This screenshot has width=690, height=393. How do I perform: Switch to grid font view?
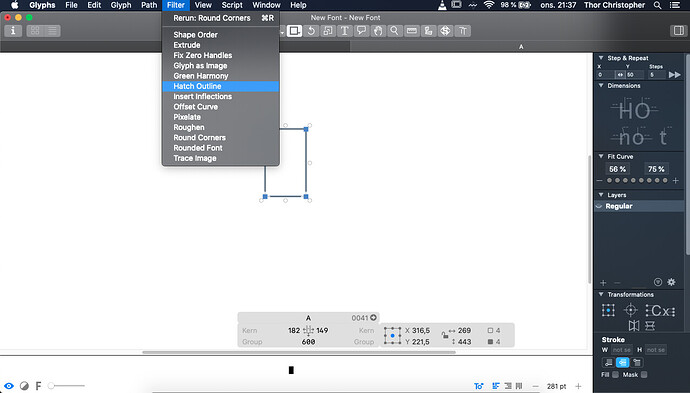[35, 31]
